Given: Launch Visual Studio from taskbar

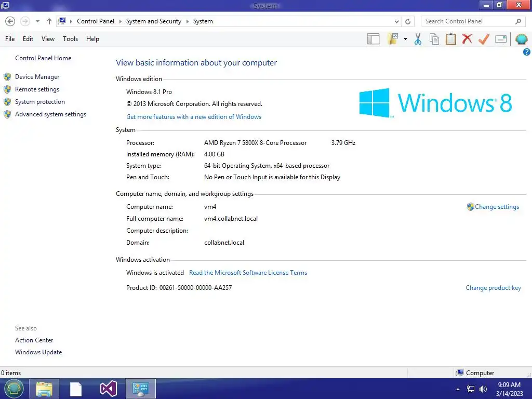Looking at the screenshot, I should pyautogui.click(x=109, y=389).
